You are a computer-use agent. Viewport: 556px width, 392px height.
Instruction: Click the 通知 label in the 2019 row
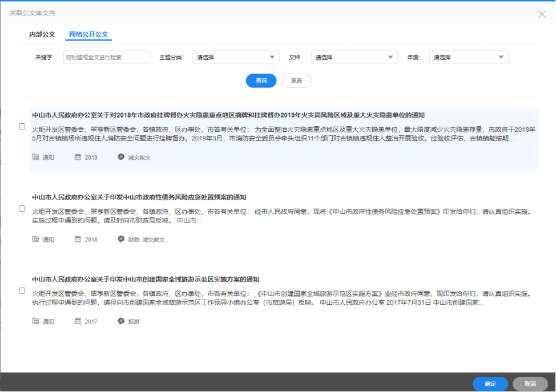click(48, 157)
